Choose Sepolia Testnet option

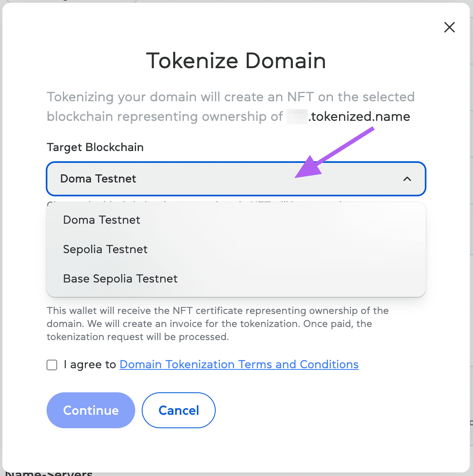pos(105,249)
